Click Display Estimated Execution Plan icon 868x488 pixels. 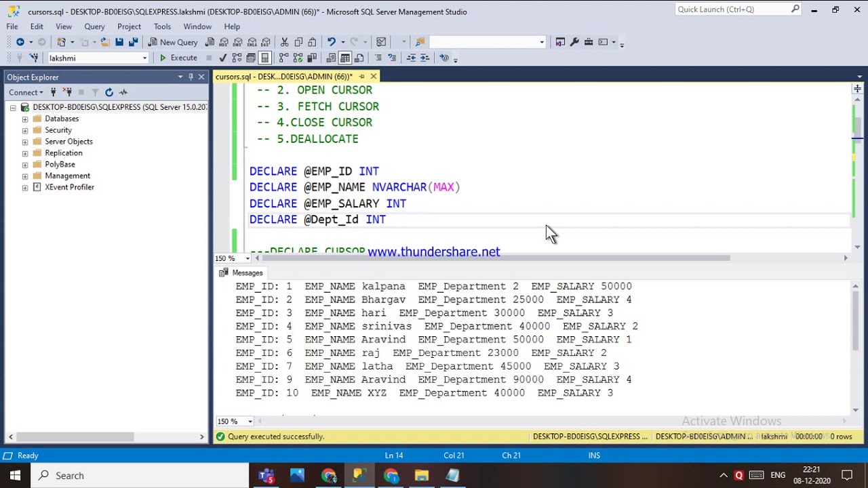click(x=237, y=58)
